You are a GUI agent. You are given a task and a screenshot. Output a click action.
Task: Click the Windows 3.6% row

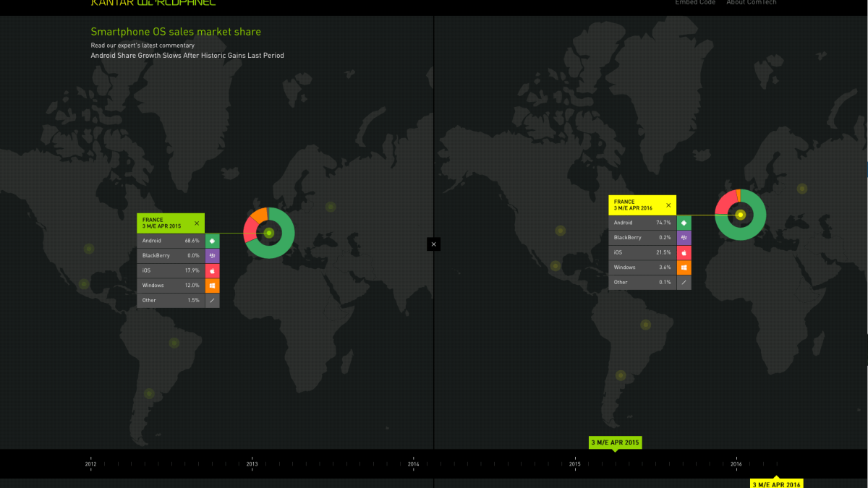click(x=650, y=267)
